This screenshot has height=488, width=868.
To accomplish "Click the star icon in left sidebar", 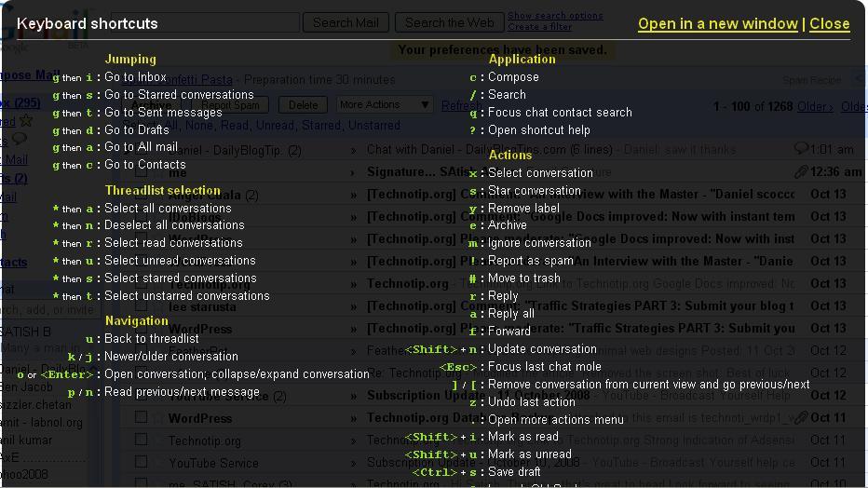I will click(26, 120).
